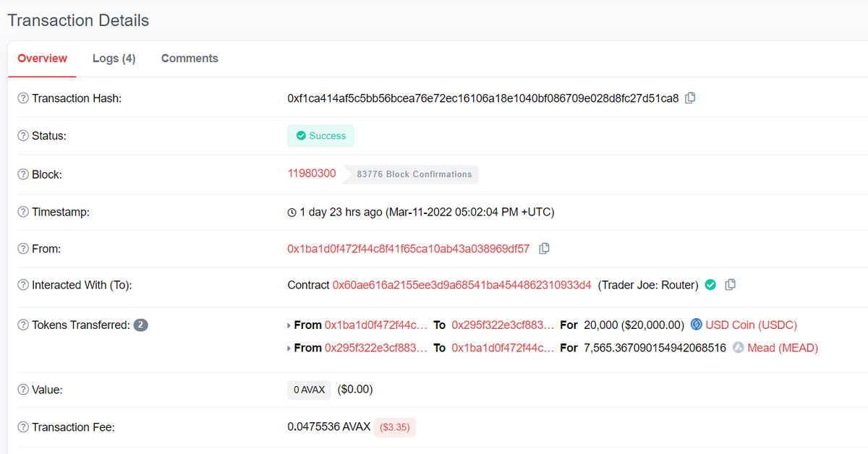The height and width of the screenshot is (454, 868).
Task: Open the Comments tab
Action: (x=190, y=59)
